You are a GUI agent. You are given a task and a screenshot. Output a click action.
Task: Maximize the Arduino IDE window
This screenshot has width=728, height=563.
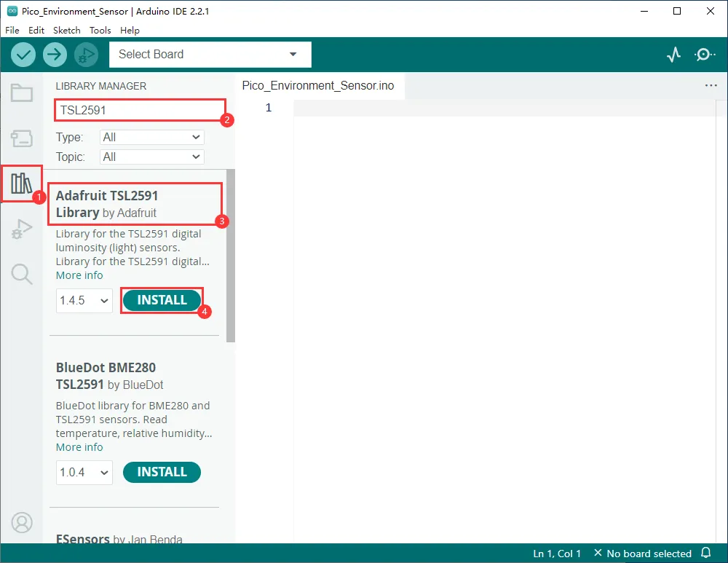click(x=677, y=11)
